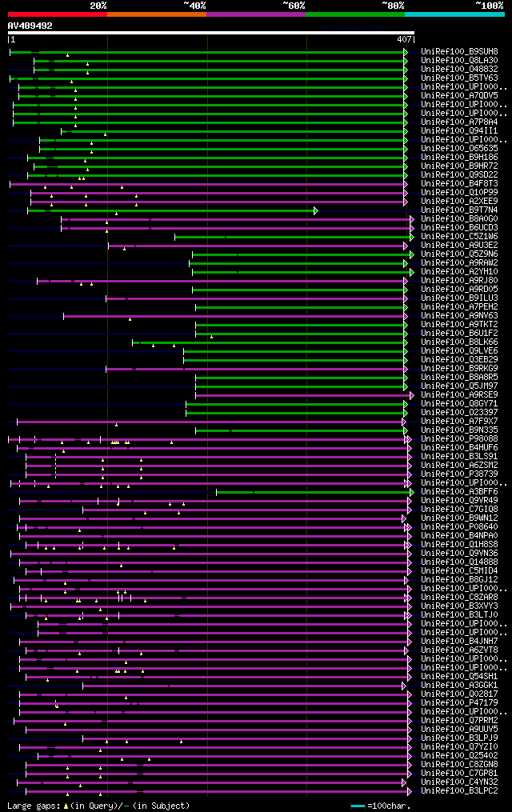The image size is (512, 812).
Task: Click the AV409492 query name label
Action: click(x=30, y=26)
